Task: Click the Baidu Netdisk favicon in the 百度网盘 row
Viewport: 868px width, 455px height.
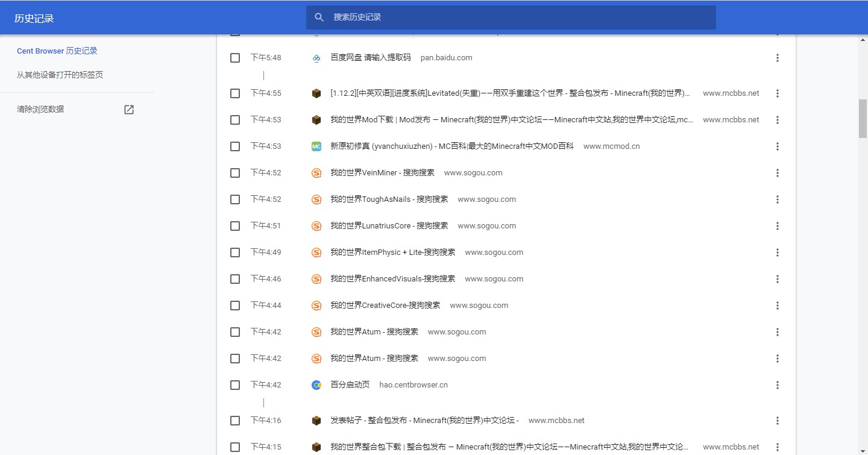Action: 316,58
